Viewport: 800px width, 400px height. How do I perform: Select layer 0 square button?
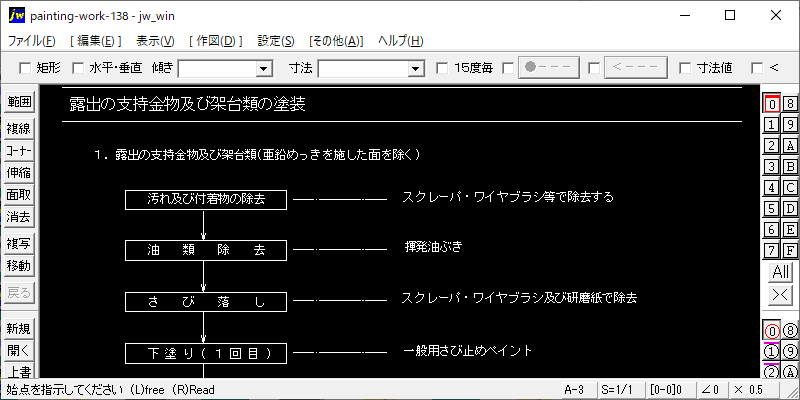[772, 104]
